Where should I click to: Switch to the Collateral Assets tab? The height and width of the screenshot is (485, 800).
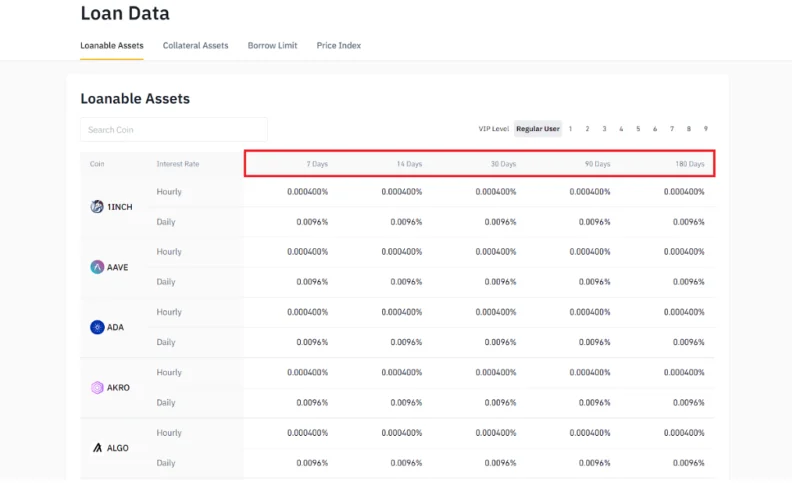[195, 45]
